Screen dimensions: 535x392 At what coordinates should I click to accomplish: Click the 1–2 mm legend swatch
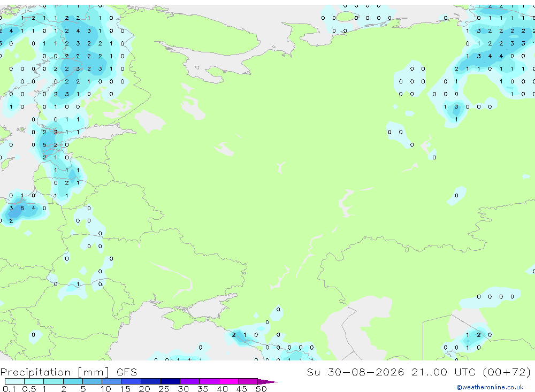pyautogui.click(x=53, y=381)
